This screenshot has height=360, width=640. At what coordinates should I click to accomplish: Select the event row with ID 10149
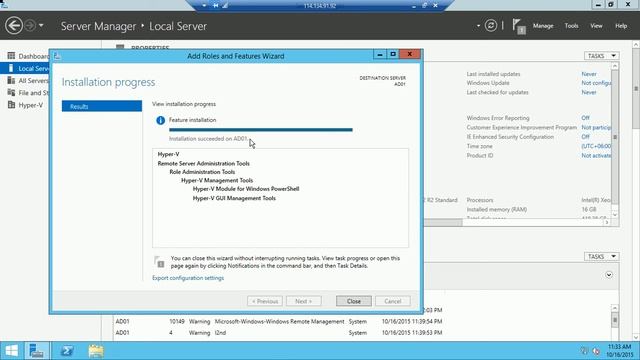279,322
